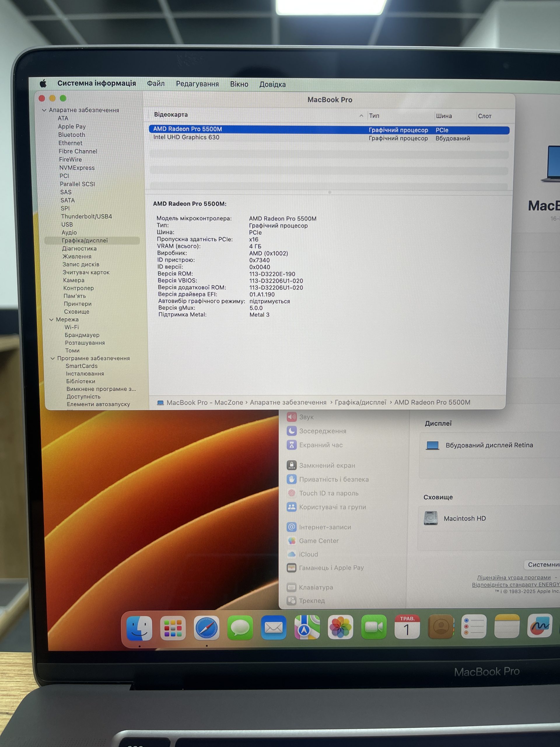Open Messages app in the Dock
The image size is (560, 747).
point(240,628)
